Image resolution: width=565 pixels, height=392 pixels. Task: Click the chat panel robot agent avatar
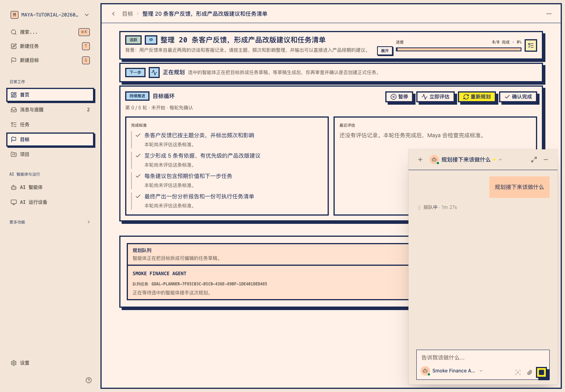pos(434,160)
